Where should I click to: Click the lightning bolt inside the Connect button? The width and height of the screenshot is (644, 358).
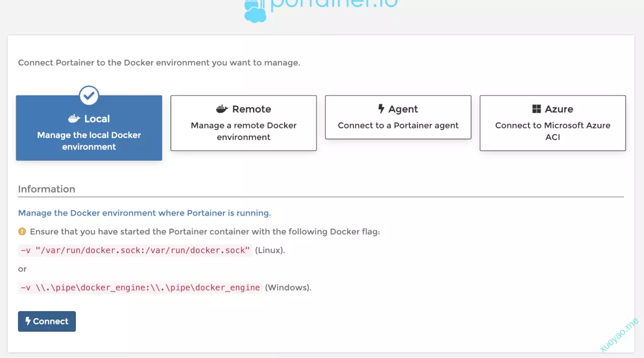click(x=28, y=321)
